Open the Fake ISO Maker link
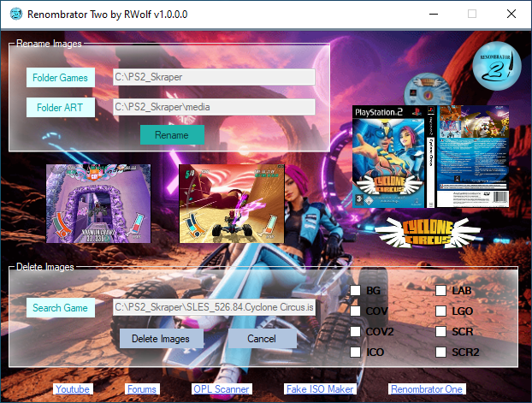Image resolution: width=532 pixels, height=403 pixels. point(320,389)
